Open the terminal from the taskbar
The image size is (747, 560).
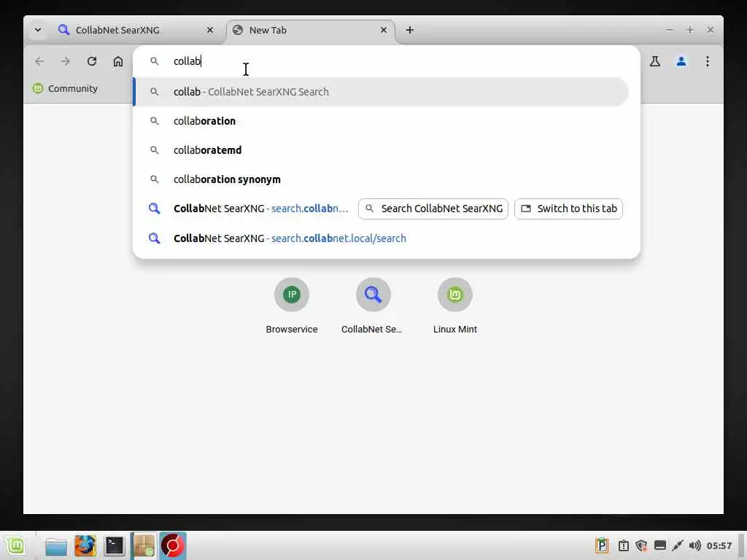(115, 545)
